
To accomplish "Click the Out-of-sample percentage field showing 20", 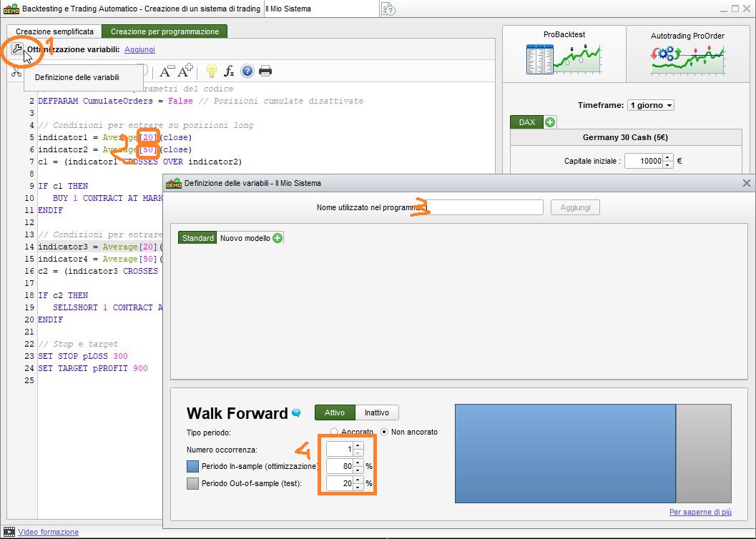I will 340,483.
